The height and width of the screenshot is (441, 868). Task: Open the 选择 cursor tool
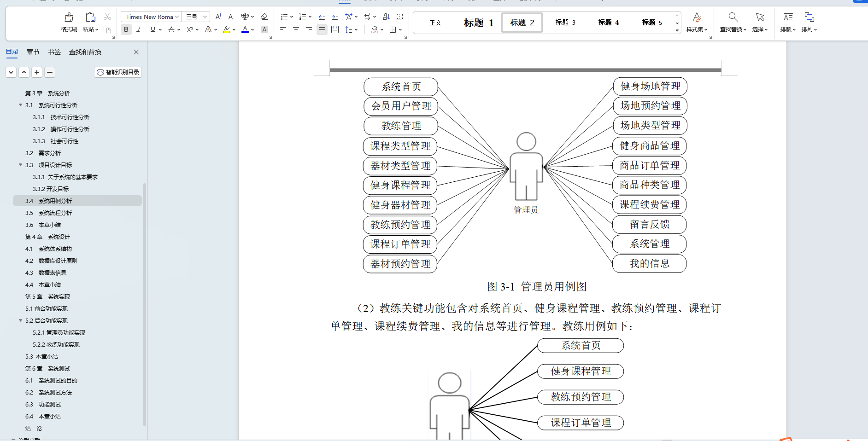tap(760, 17)
